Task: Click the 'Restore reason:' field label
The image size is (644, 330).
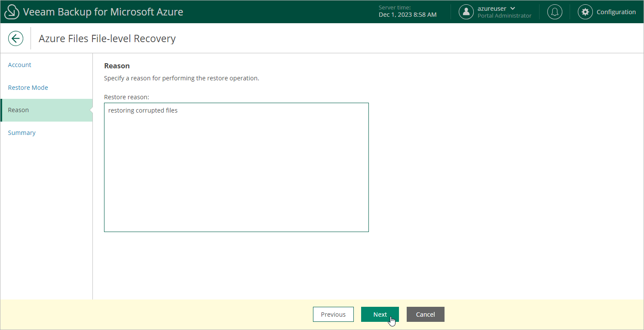Action: click(x=126, y=97)
